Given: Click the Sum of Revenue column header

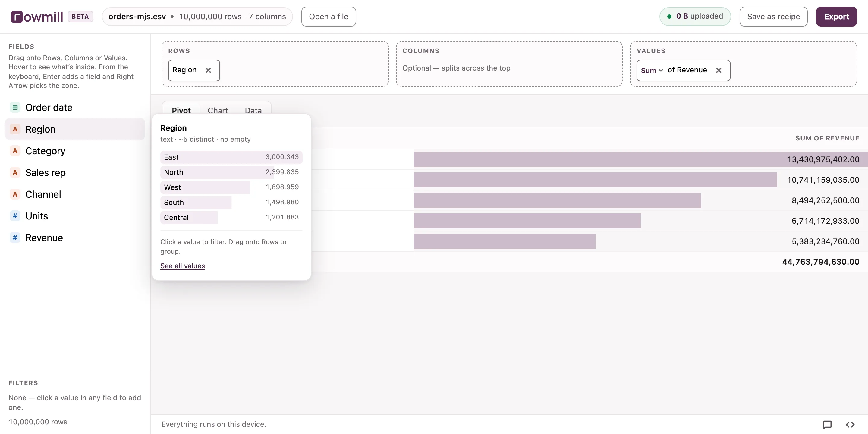Looking at the screenshot, I should pyautogui.click(x=827, y=138).
